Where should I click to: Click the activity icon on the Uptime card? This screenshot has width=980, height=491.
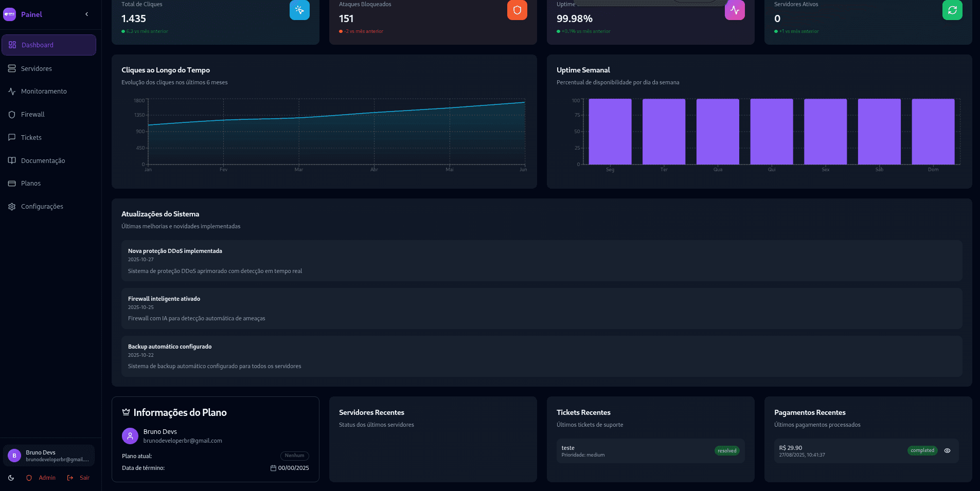(x=735, y=10)
